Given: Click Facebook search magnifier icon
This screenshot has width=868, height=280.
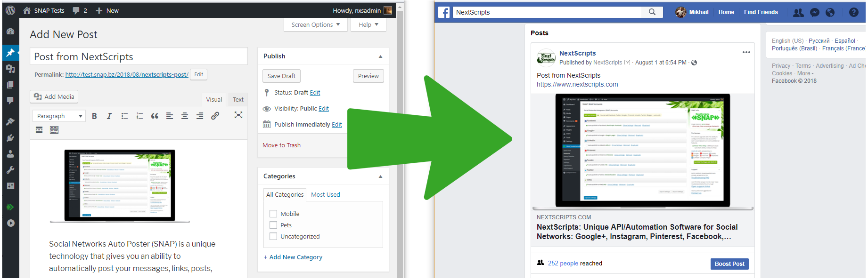Looking at the screenshot, I should pyautogui.click(x=652, y=12).
